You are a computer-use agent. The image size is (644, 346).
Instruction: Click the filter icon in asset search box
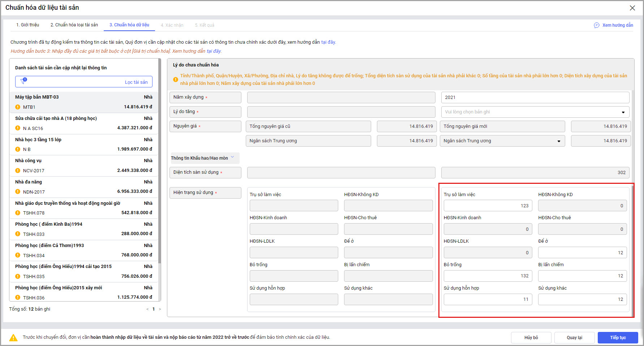click(x=23, y=81)
